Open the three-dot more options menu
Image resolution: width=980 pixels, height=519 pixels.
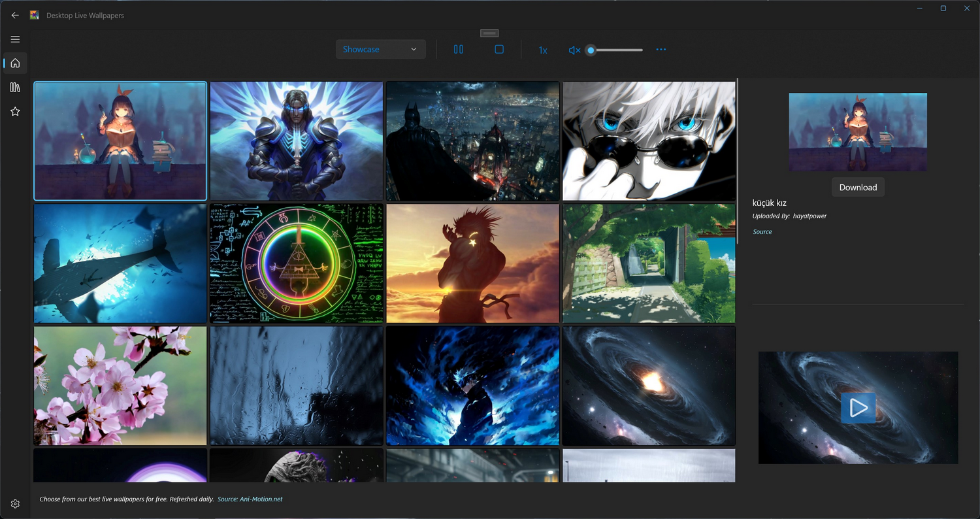coord(661,50)
